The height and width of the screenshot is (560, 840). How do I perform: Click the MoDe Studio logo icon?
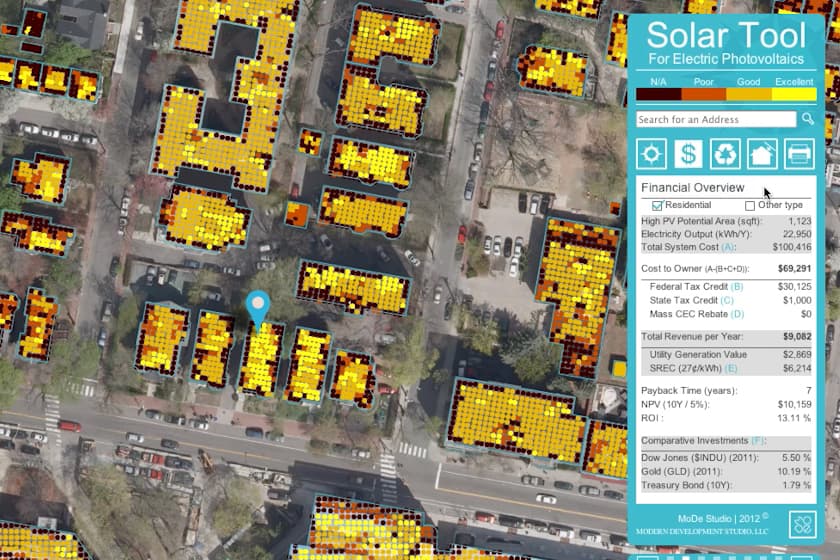click(802, 524)
